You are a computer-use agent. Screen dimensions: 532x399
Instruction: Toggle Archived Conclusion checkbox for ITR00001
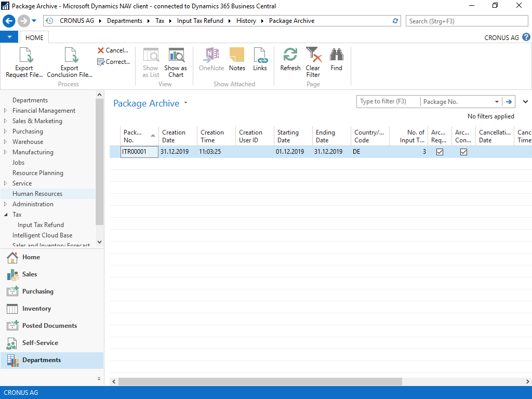(463, 152)
